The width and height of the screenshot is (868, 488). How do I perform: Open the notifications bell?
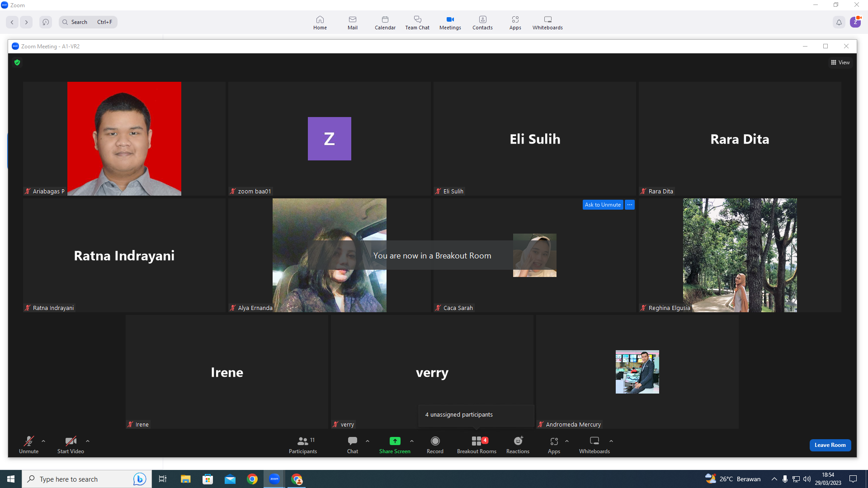[x=839, y=22]
